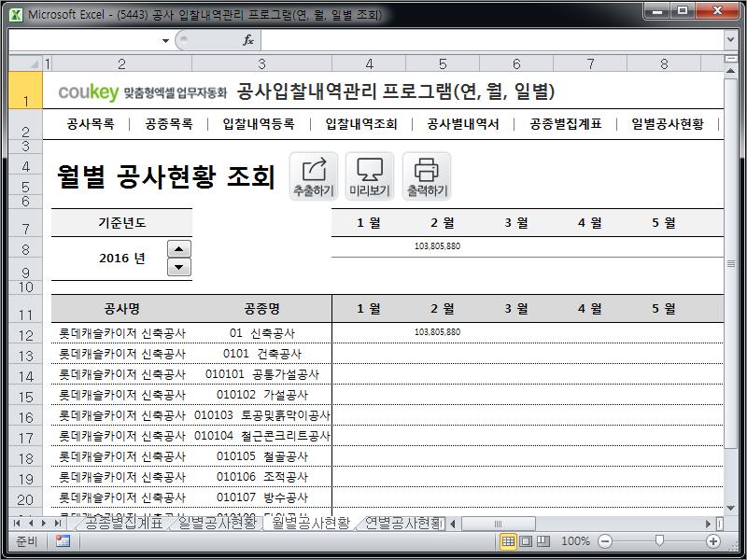The width and height of the screenshot is (747, 560).
Task: Select the 월별공사현황 sheet tab
Action: (311, 523)
